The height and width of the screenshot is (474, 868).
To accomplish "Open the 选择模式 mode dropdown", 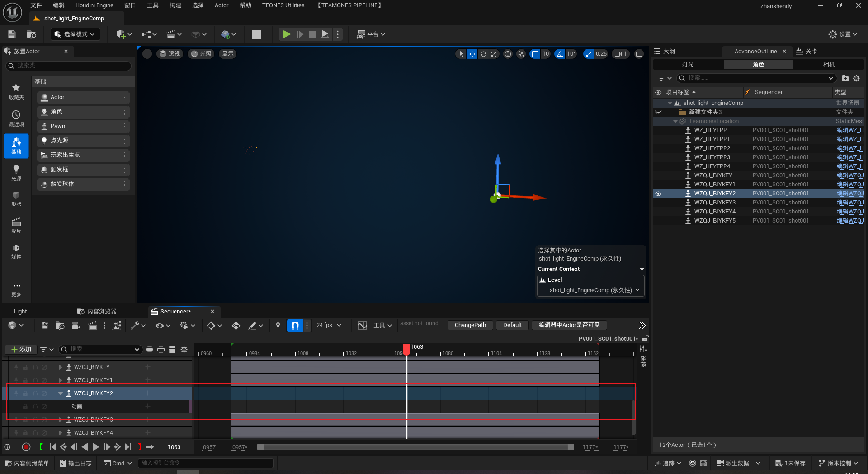I will pos(75,34).
